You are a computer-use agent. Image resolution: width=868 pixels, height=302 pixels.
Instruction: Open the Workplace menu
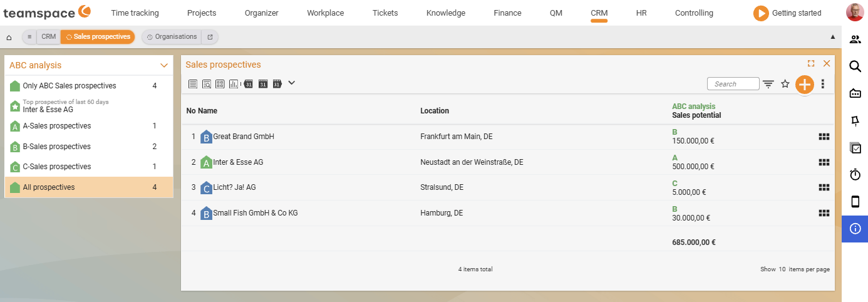pos(326,13)
